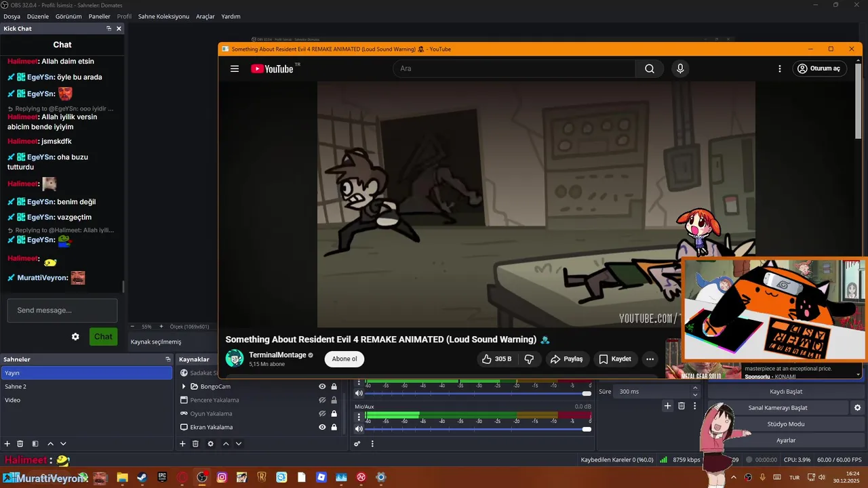
Task: Open advanced audio properties gears icon
Action: coord(357,444)
